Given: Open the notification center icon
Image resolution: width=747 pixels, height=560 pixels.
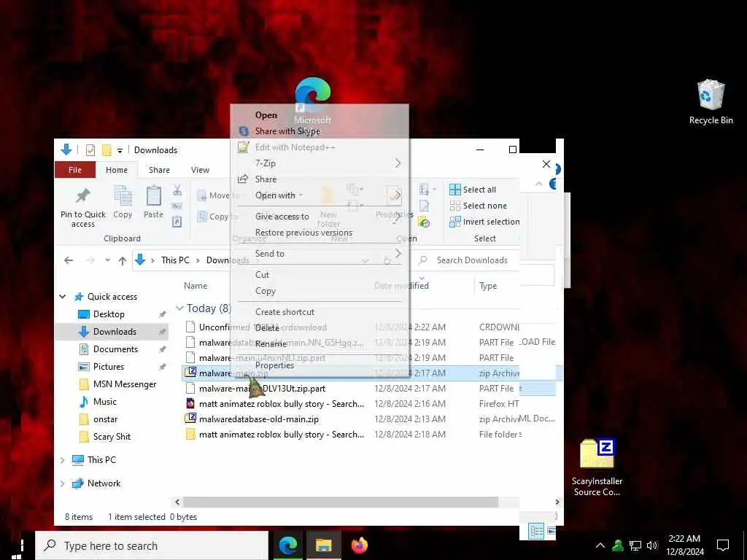Looking at the screenshot, I should click(x=723, y=545).
